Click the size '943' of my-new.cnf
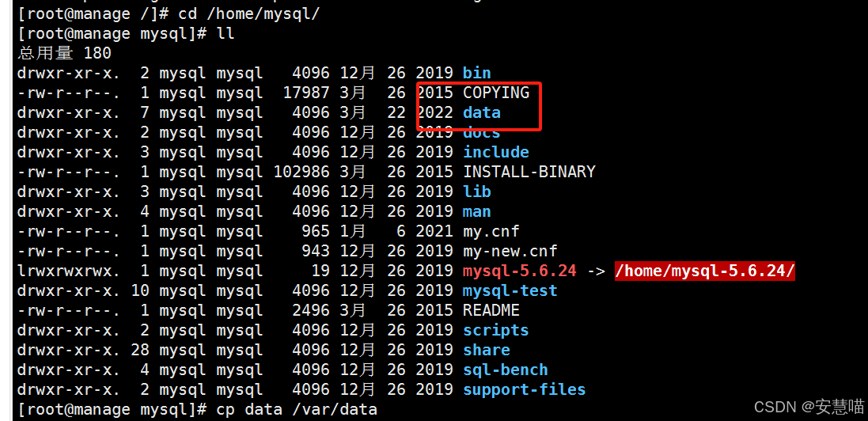The image size is (868, 421). 316,251
